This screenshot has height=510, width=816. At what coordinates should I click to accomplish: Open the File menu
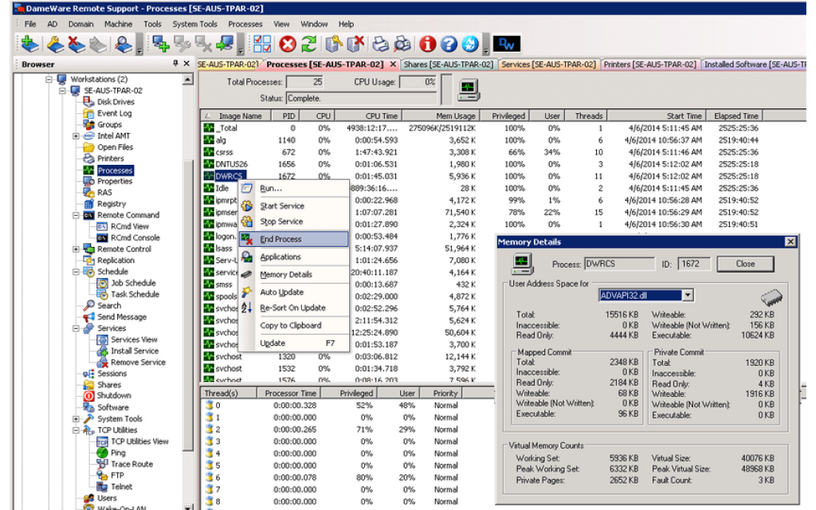[30, 24]
